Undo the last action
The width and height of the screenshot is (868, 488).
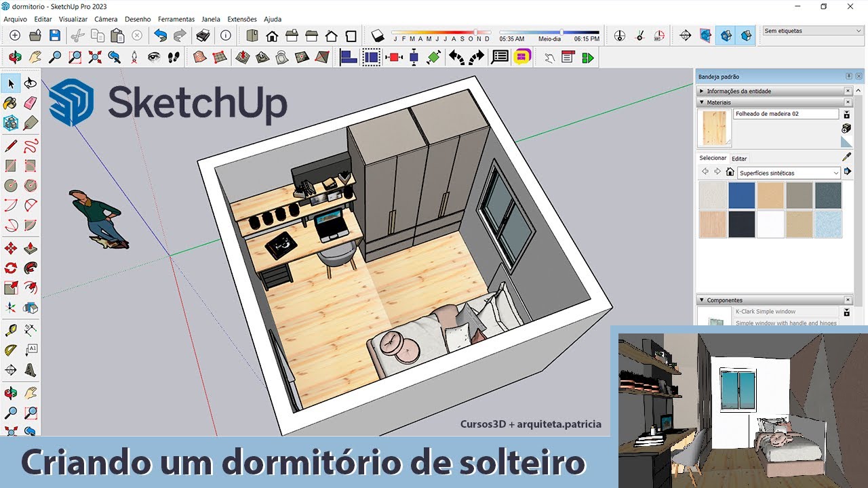(x=160, y=36)
